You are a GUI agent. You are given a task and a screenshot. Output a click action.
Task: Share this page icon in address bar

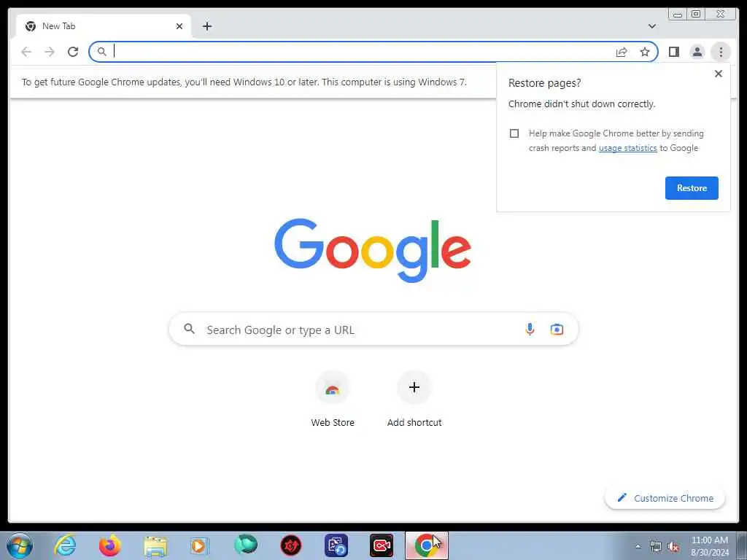tap(622, 52)
